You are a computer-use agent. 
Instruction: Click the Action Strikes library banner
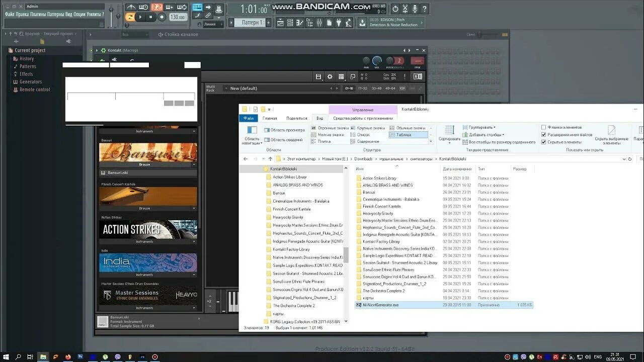click(148, 229)
